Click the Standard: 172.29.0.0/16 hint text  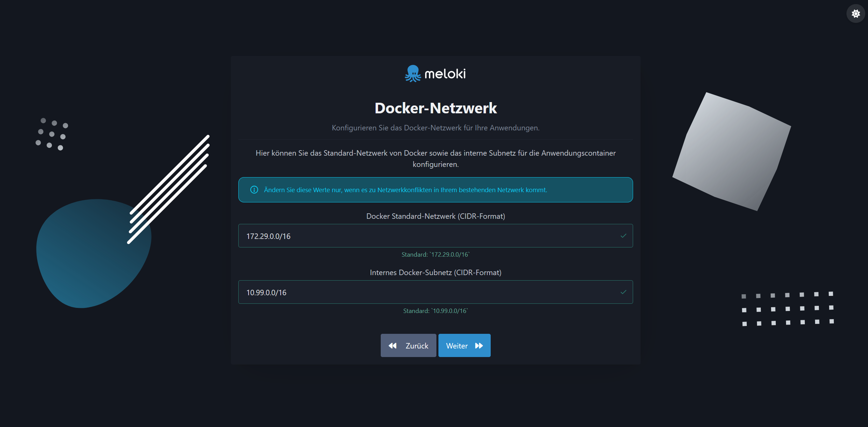[x=436, y=254]
